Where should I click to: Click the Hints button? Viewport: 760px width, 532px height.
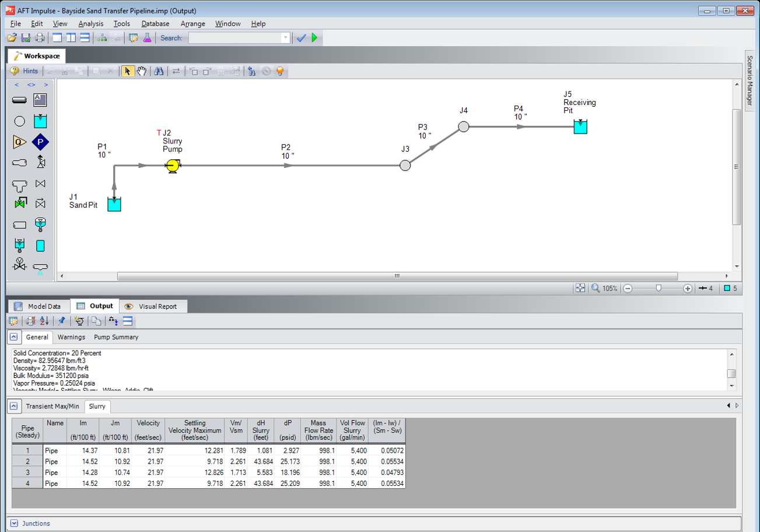pyautogui.click(x=25, y=71)
